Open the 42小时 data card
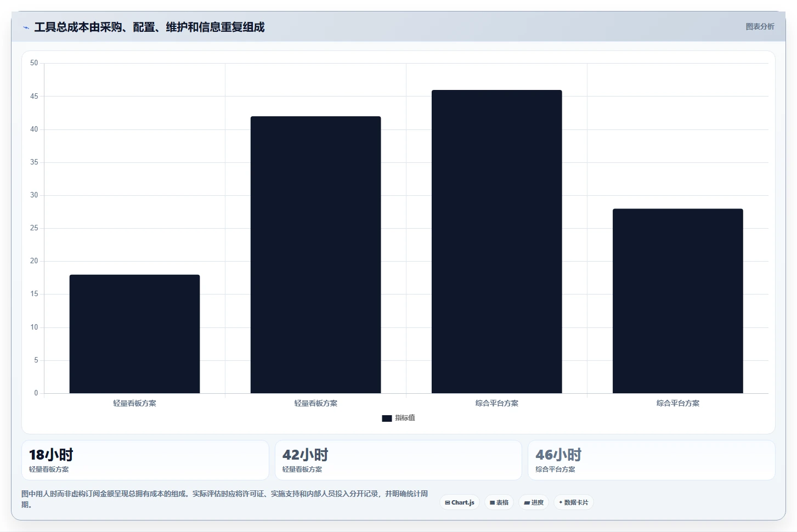 [x=398, y=460]
